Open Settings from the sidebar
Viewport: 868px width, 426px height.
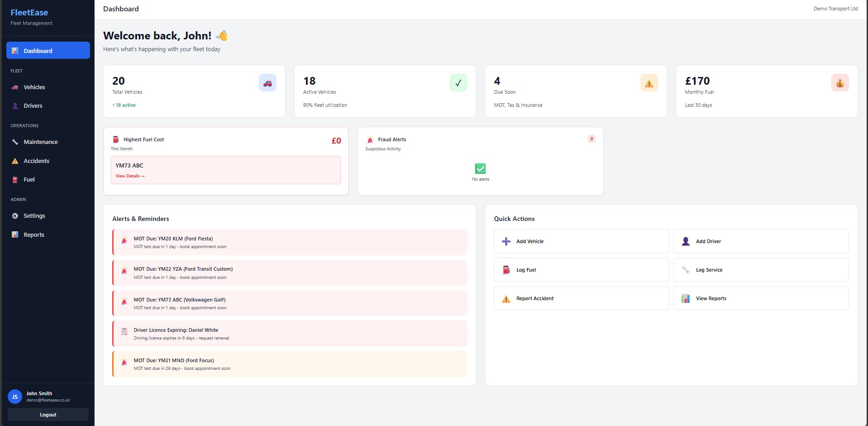coord(34,215)
